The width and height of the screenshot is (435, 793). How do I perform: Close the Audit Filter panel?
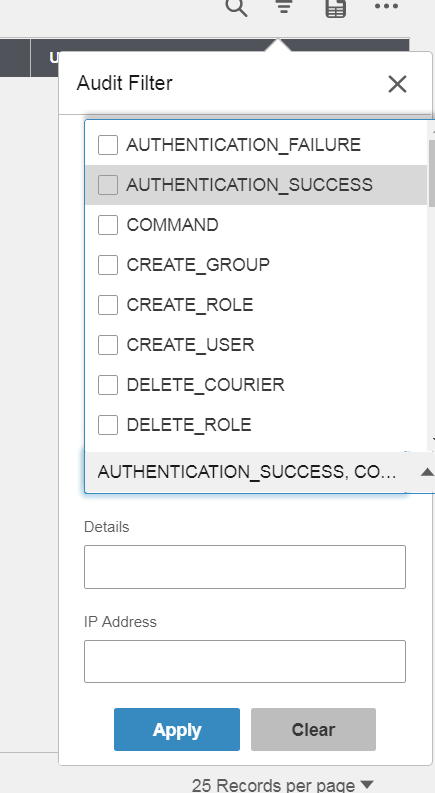398,84
